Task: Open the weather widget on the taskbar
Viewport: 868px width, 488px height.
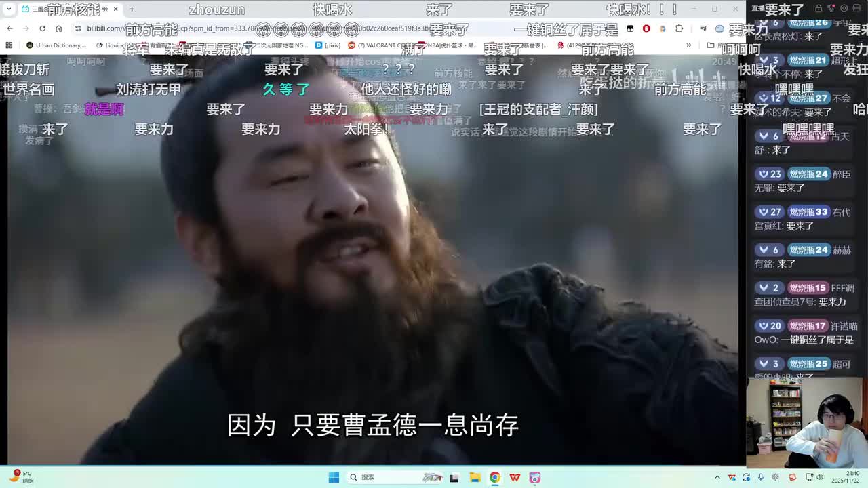Action: click(20, 476)
